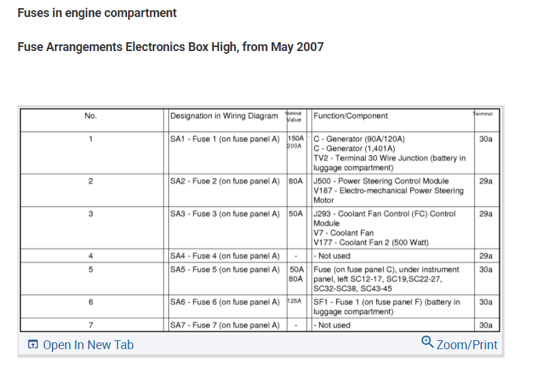This screenshot has width=539, height=392.
Task: Click the '200A' nominal value for fuse 1
Action: click(294, 146)
